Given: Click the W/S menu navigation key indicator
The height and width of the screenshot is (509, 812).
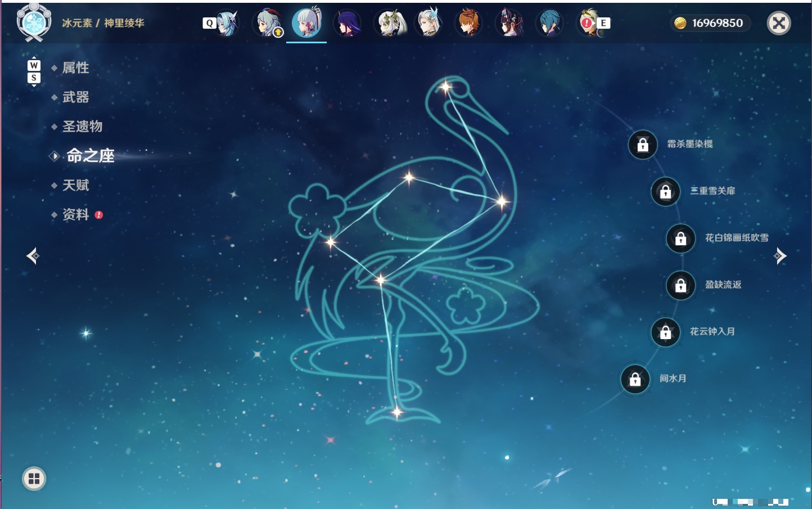Looking at the screenshot, I should [x=34, y=71].
